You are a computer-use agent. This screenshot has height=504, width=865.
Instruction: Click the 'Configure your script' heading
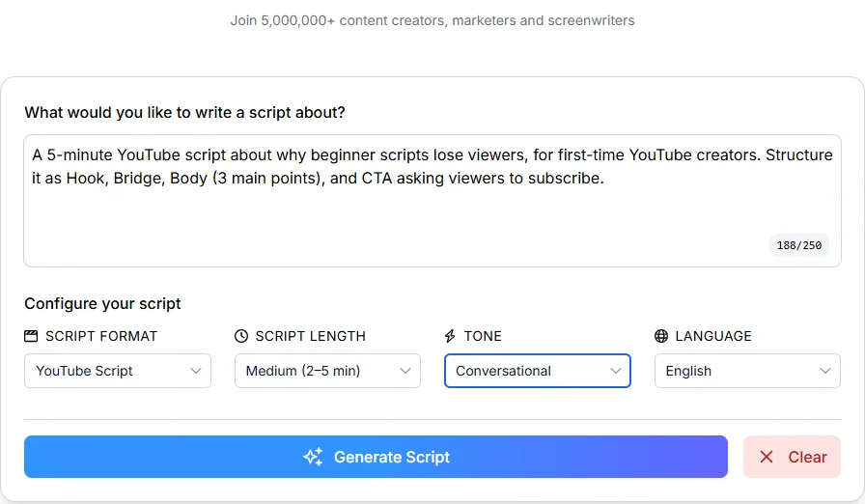click(x=102, y=304)
